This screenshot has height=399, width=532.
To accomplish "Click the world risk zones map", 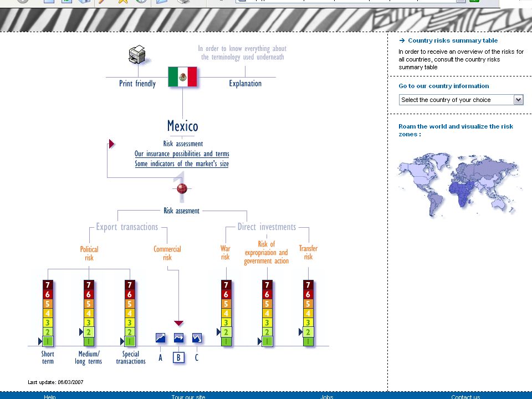I will point(458,185).
